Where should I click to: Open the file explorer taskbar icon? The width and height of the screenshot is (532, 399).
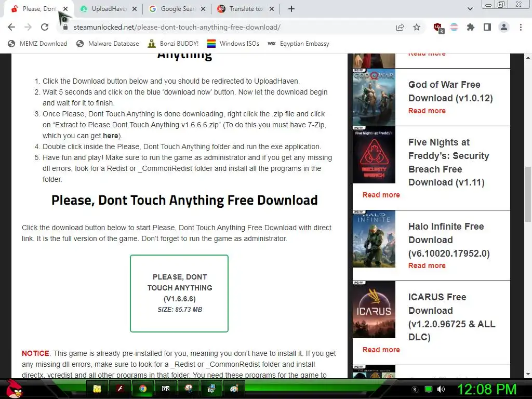pyautogui.click(x=97, y=389)
